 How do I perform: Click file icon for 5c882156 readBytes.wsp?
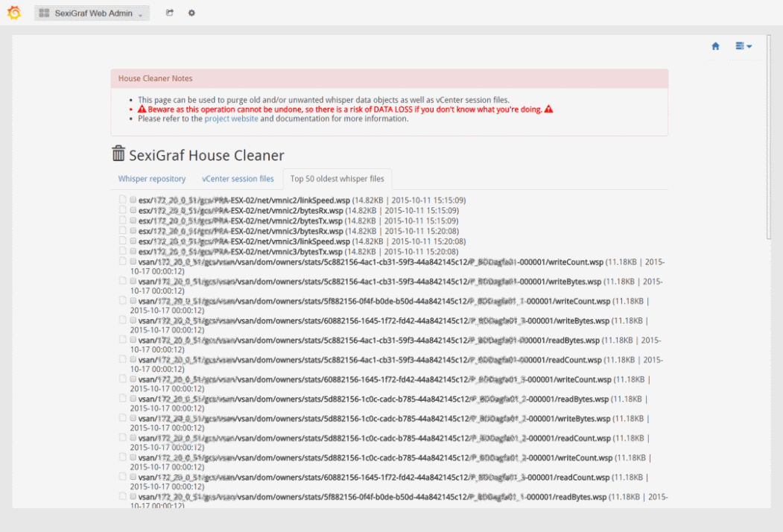(x=123, y=340)
